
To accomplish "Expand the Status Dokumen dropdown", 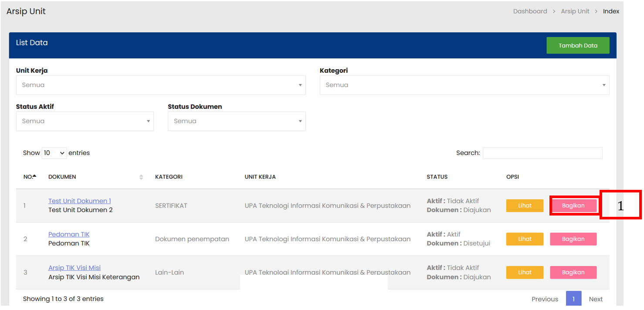I will point(237,121).
